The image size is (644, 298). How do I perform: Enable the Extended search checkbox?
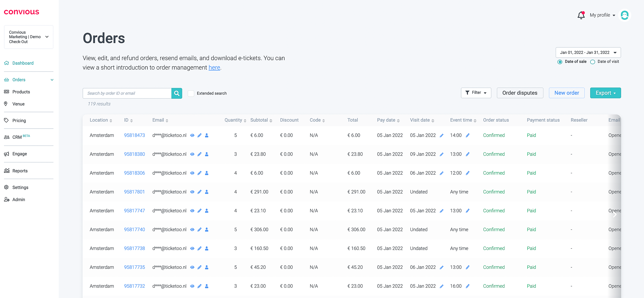[191, 93]
